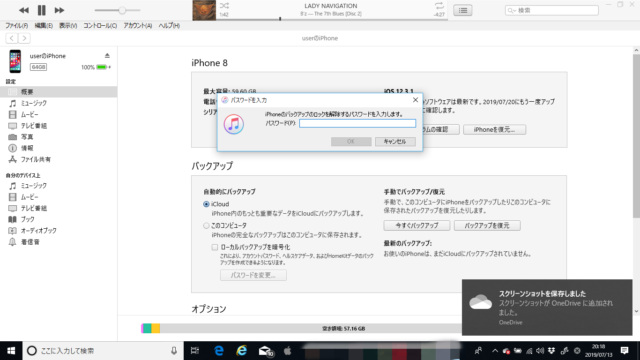Image resolution: width=640 pixels, height=360 pixels.
Task: Go back with the left arrow
Action: point(11,38)
